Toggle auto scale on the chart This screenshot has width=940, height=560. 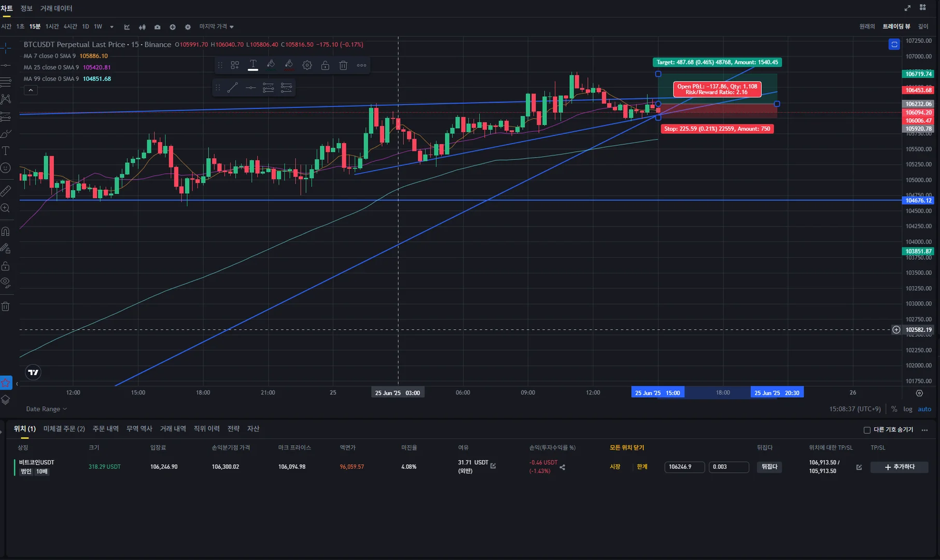point(924,409)
